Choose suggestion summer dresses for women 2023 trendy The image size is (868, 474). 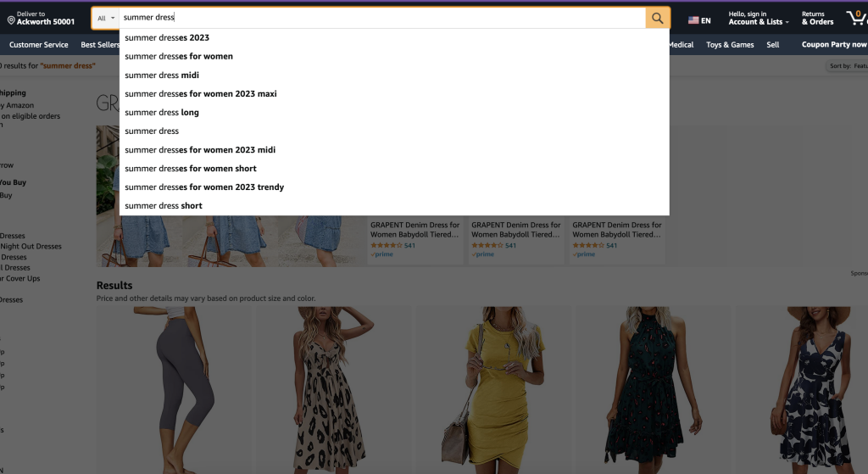click(x=394, y=187)
